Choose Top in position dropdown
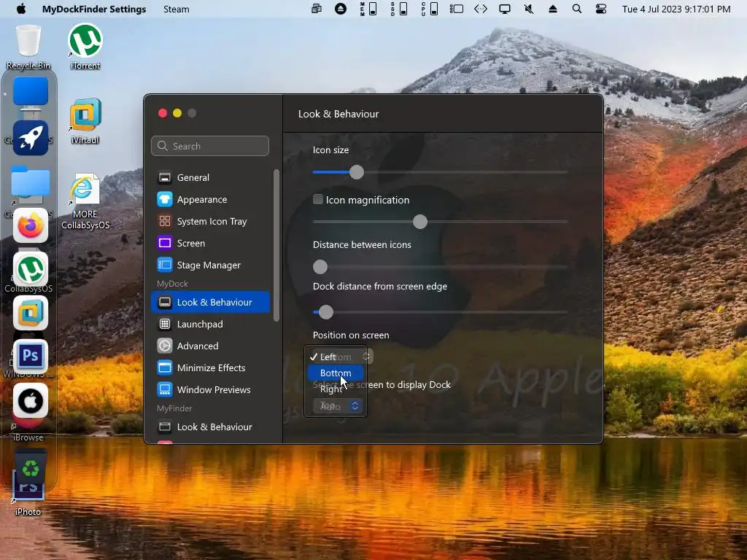Screen dimensions: 747x560 (x=336, y=405)
